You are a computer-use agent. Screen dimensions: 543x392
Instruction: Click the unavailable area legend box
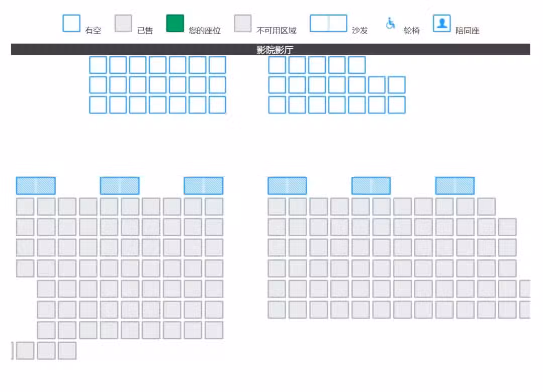coord(243,24)
